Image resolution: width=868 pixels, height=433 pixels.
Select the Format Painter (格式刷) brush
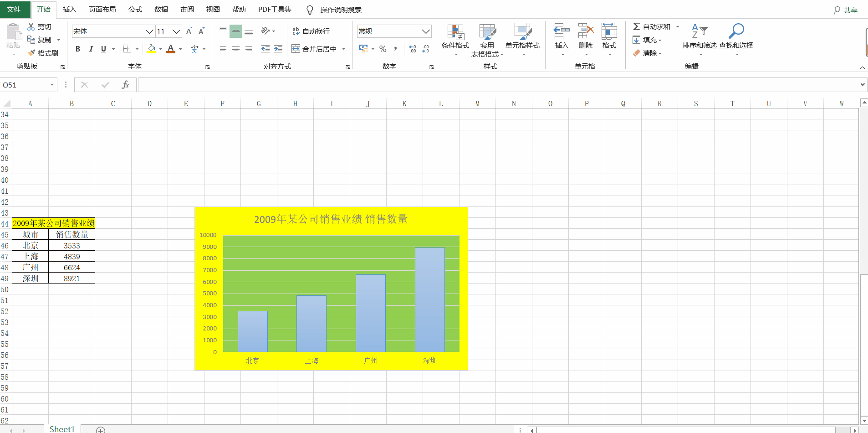[31, 53]
